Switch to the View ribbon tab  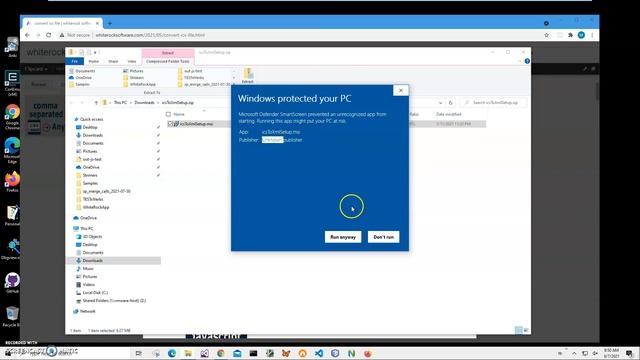click(x=131, y=61)
